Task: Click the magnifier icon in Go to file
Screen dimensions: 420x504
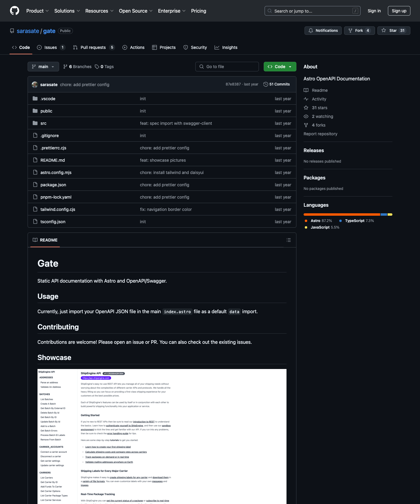Action: click(202, 67)
